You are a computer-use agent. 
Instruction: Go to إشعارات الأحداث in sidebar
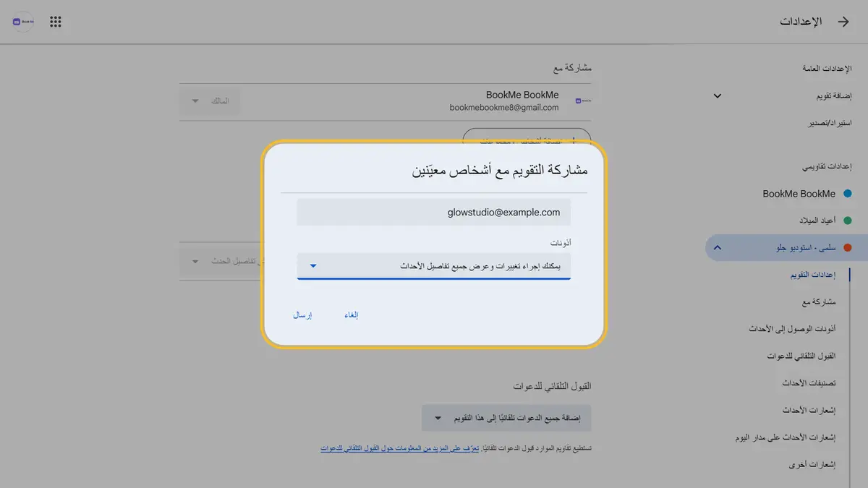click(x=809, y=410)
